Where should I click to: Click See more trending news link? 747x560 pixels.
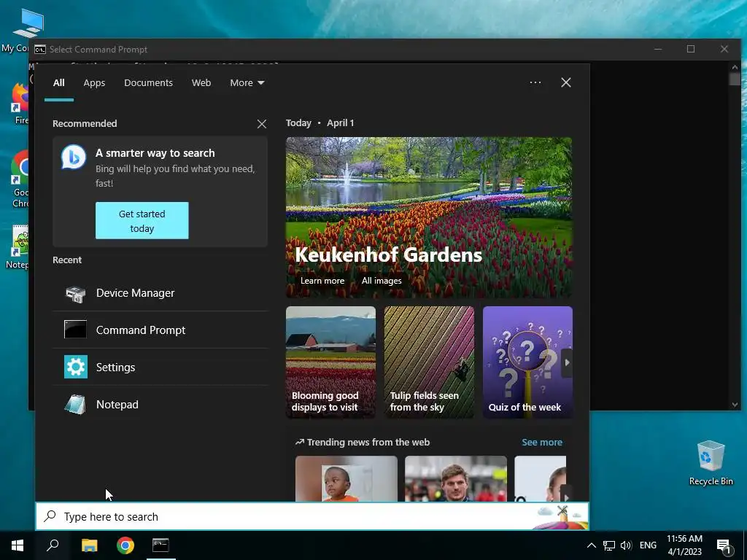click(x=542, y=442)
